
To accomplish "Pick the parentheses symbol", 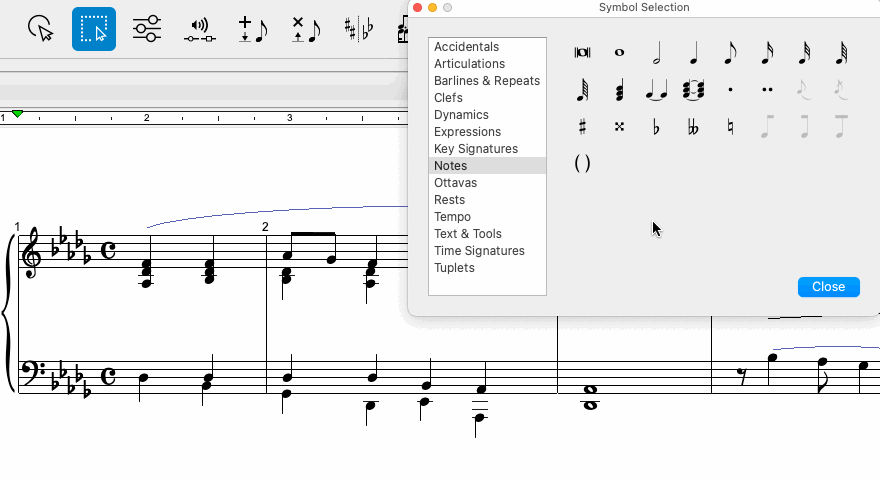I will [582, 164].
